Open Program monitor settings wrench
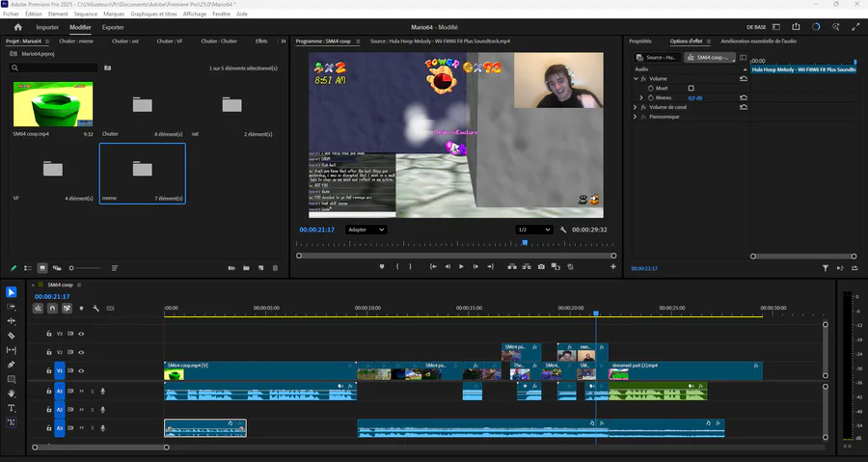The image size is (868, 462). [x=563, y=230]
